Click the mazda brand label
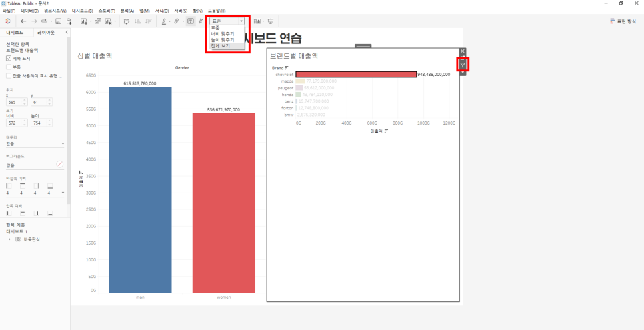644x330 pixels. 287,81
